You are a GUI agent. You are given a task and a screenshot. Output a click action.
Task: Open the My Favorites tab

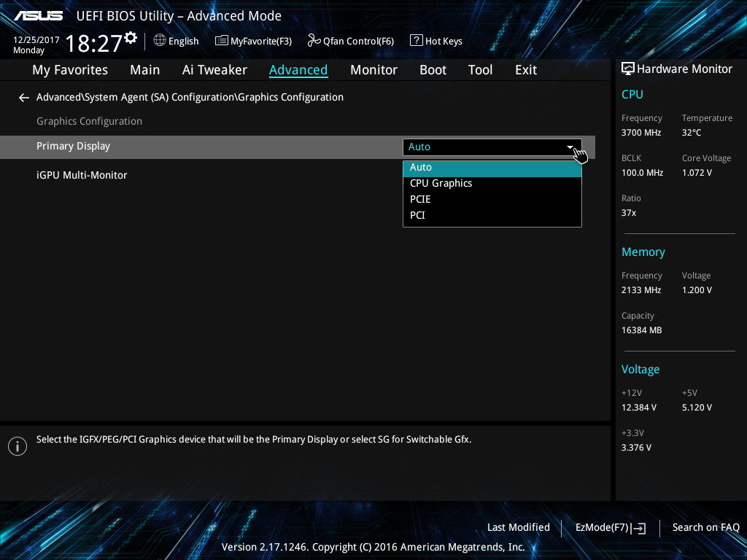pos(70,70)
